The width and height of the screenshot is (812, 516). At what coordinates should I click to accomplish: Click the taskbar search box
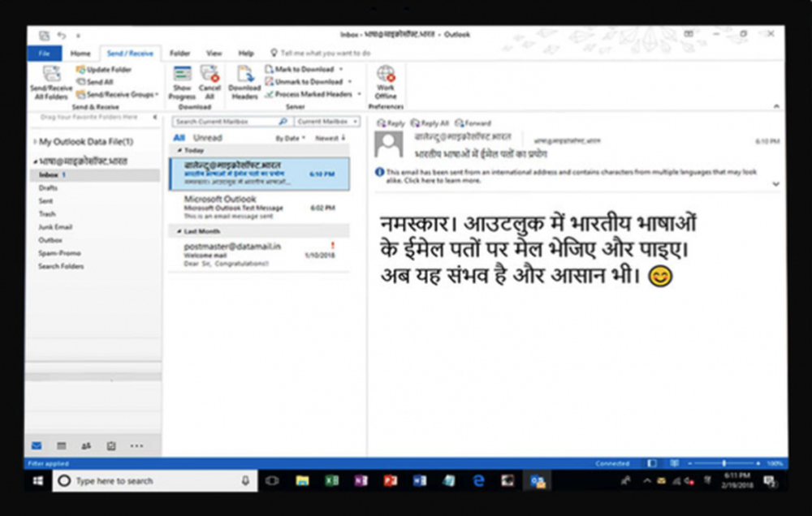pyautogui.click(x=155, y=481)
